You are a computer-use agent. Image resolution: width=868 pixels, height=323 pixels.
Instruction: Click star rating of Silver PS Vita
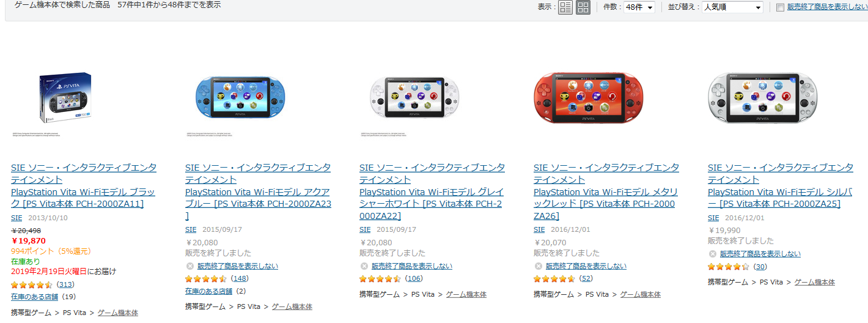(x=729, y=267)
